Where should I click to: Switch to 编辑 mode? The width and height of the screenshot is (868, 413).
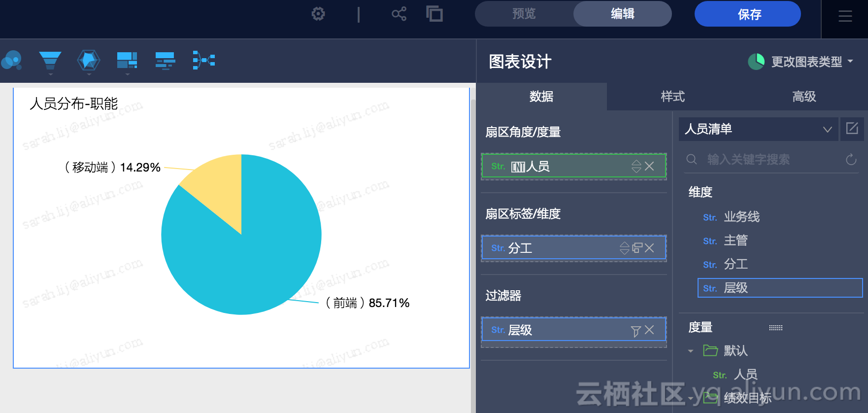tap(623, 14)
